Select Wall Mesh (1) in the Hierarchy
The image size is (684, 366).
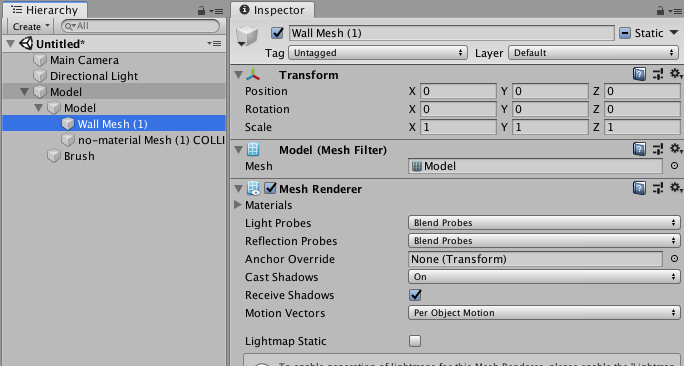(114, 124)
